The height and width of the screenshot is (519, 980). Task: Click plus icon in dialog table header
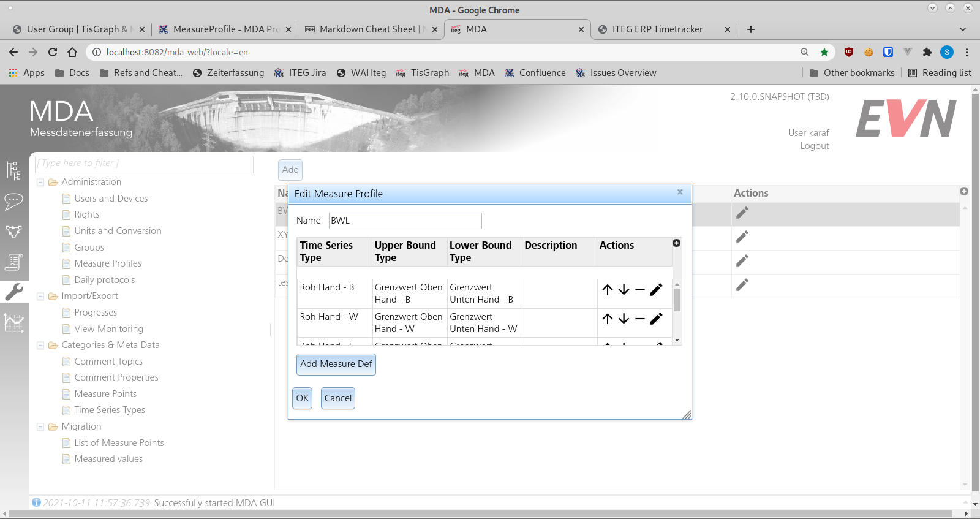[x=676, y=243]
